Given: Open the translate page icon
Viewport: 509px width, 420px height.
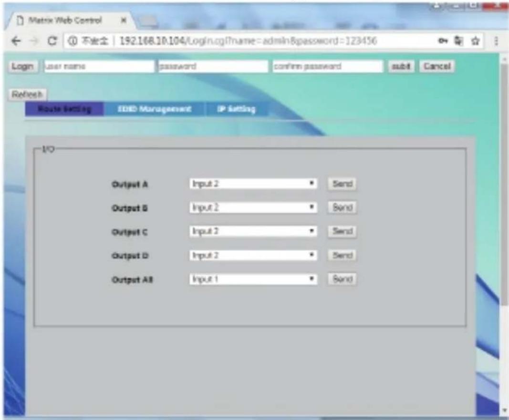Looking at the screenshot, I should coord(459,41).
